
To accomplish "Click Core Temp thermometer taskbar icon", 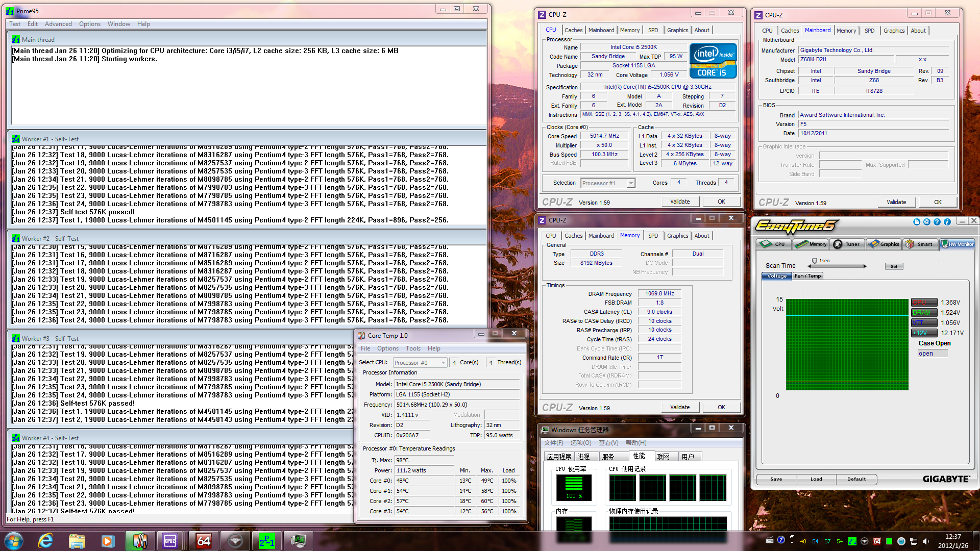I will 140,541.
